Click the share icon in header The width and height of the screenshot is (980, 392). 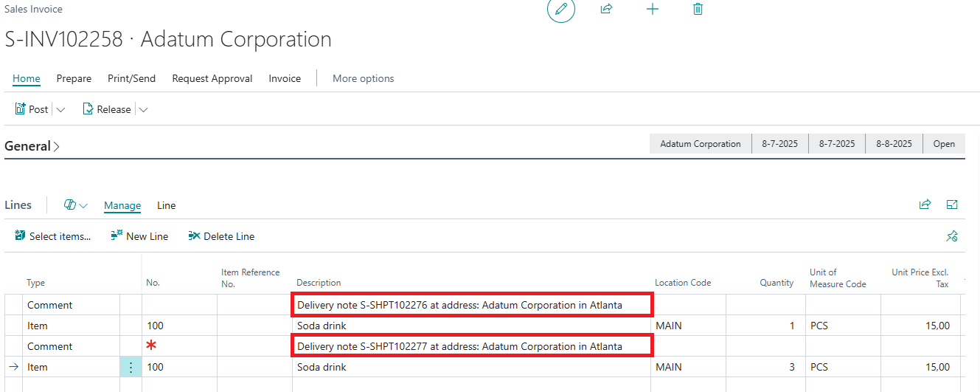click(606, 9)
